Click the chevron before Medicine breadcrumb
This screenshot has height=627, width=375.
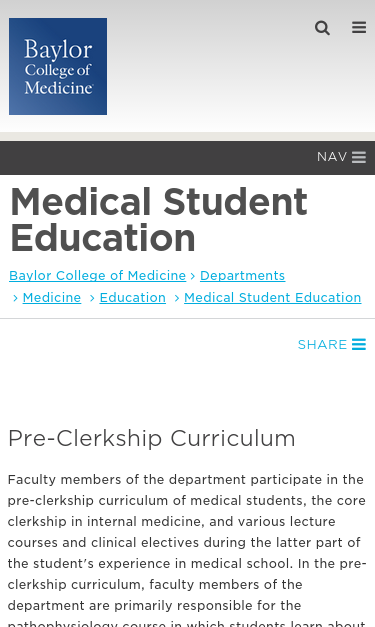[x=16, y=298]
